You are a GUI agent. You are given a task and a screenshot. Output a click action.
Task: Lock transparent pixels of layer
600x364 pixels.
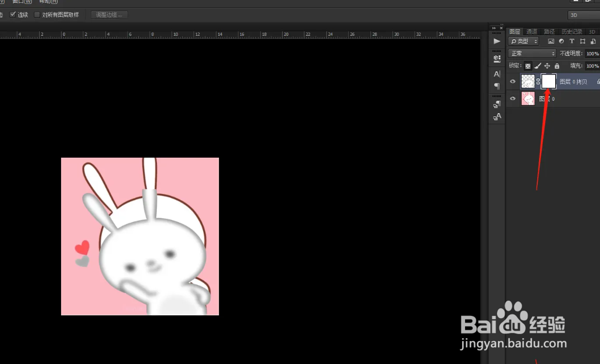[x=528, y=66]
